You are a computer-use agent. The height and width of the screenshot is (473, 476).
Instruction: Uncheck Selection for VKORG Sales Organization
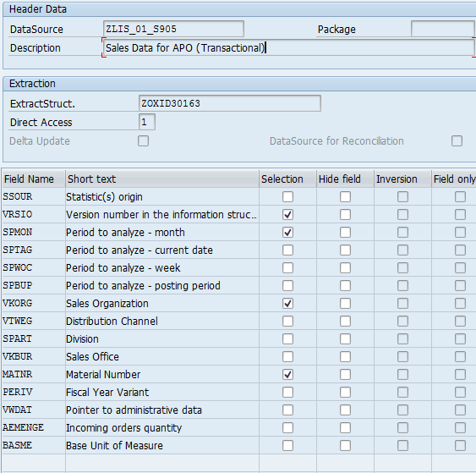tap(287, 304)
